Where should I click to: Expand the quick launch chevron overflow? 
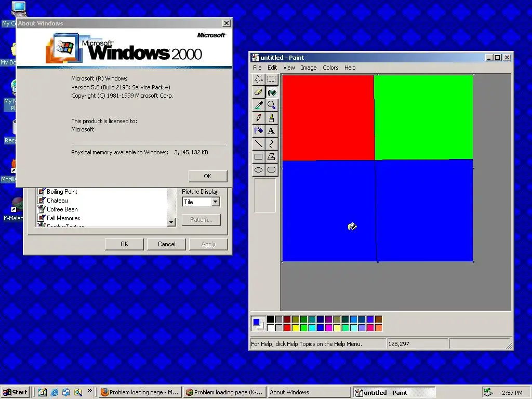[89, 391]
